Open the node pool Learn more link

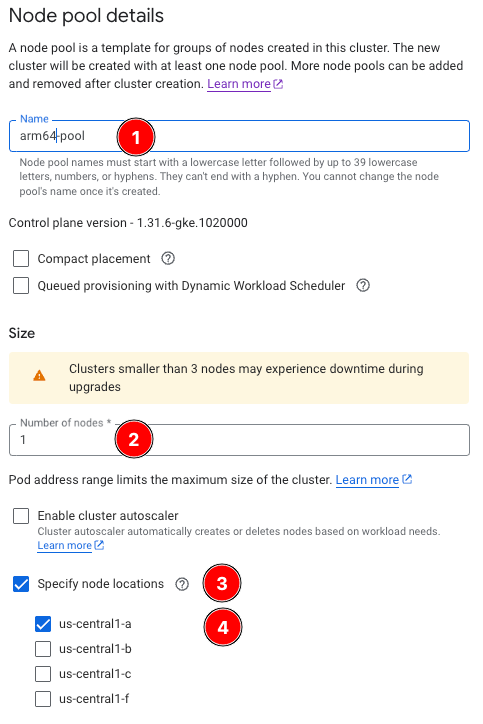[239, 84]
